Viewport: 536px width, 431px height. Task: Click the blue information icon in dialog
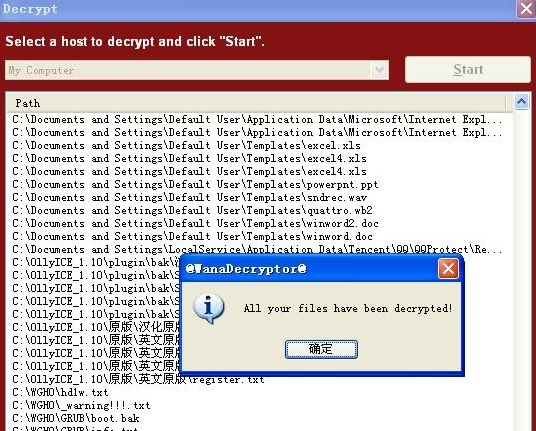[x=209, y=308]
